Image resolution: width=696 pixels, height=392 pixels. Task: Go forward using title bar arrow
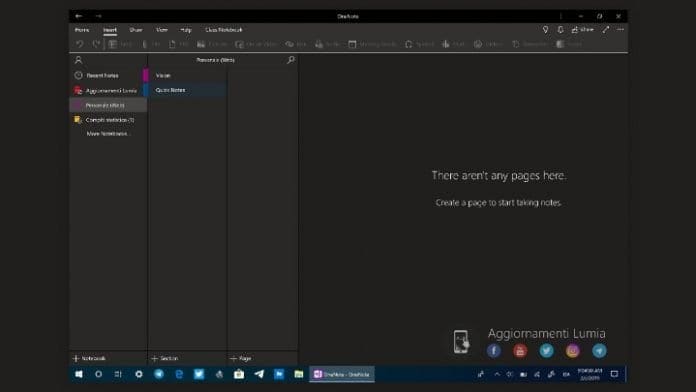(98, 16)
